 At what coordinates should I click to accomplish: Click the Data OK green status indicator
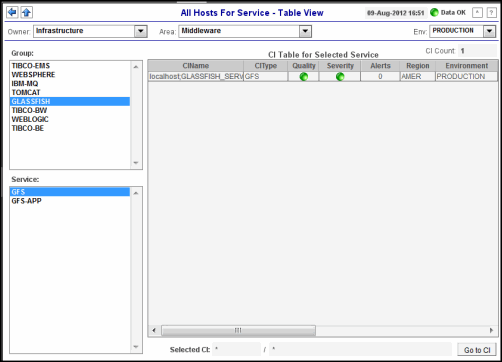[x=434, y=13]
